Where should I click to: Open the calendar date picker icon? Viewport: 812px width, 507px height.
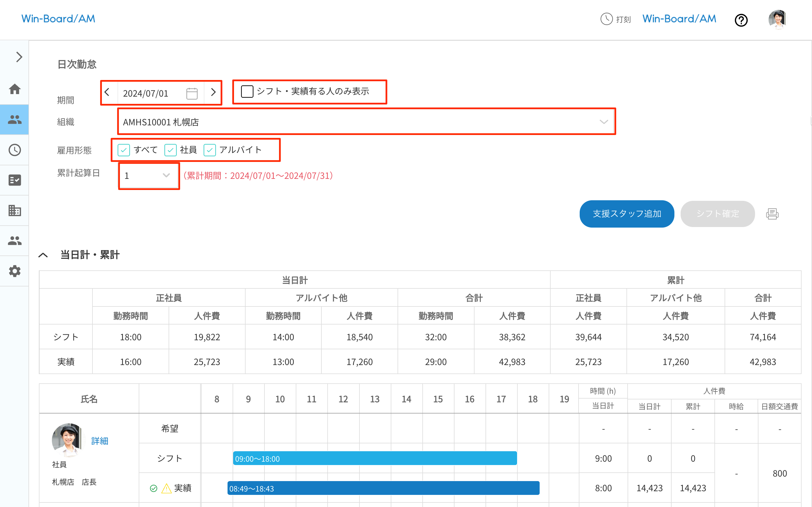[x=192, y=93]
